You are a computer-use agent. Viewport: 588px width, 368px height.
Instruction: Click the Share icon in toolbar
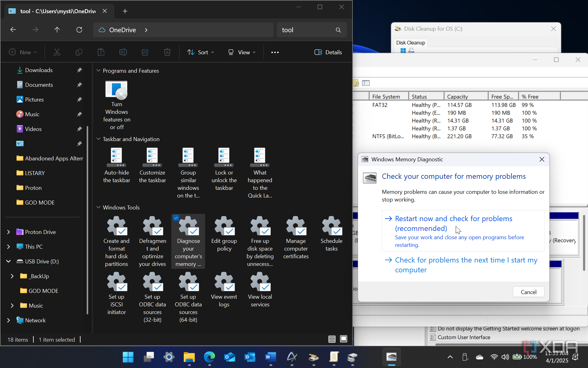(145, 52)
